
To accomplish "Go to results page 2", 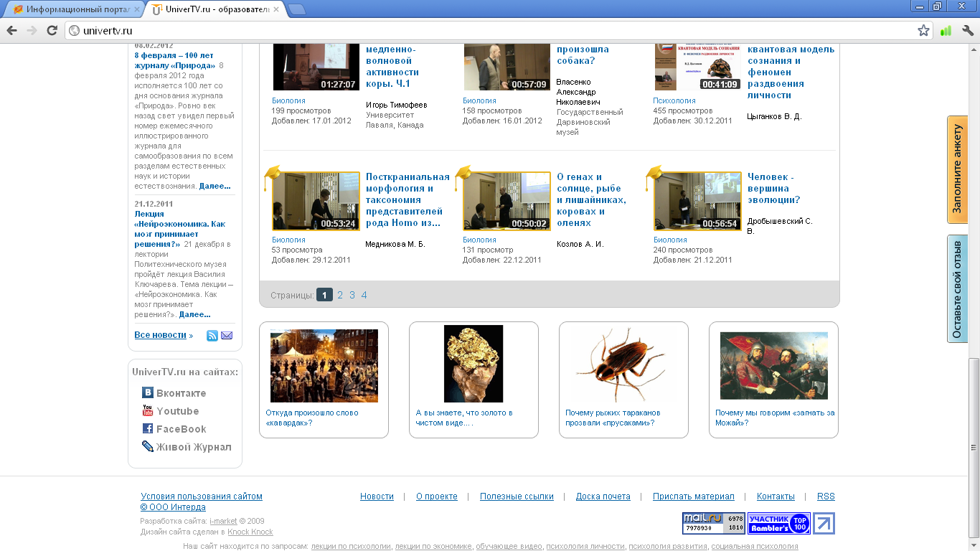I will [340, 295].
